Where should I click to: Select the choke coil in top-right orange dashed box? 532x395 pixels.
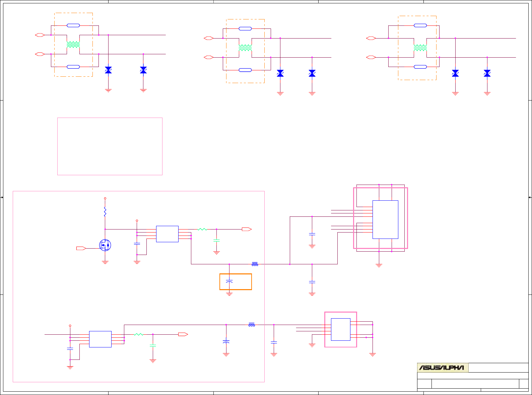click(x=420, y=48)
